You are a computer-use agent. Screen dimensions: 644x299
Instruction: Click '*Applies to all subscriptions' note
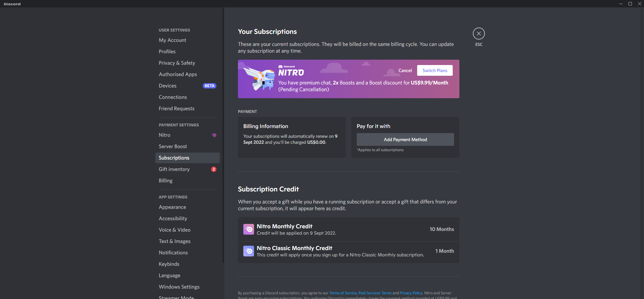click(x=380, y=150)
